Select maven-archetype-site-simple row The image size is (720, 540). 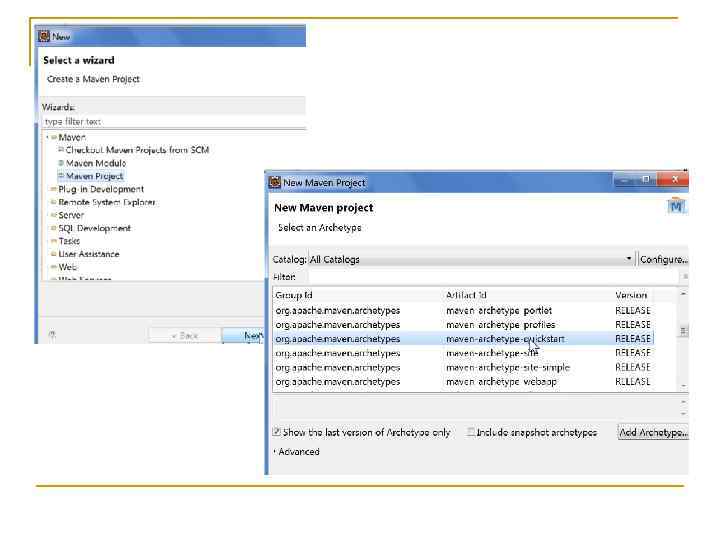point(463,367)
